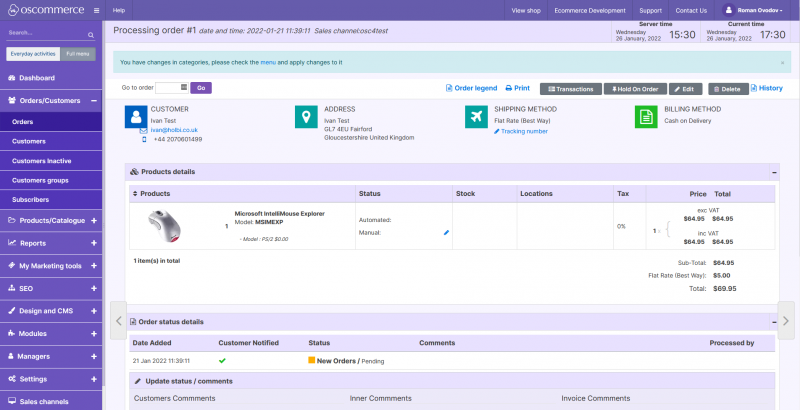Go to previous order using left arrow
800x410 pixels.
[x=117, y=320]
